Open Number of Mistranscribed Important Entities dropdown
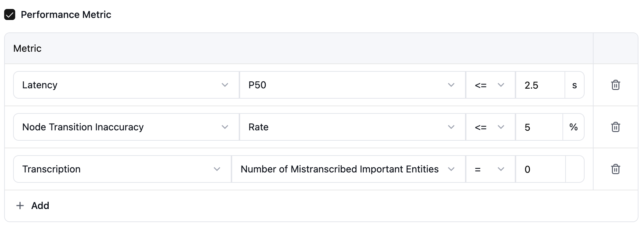 tap(348, 169)
